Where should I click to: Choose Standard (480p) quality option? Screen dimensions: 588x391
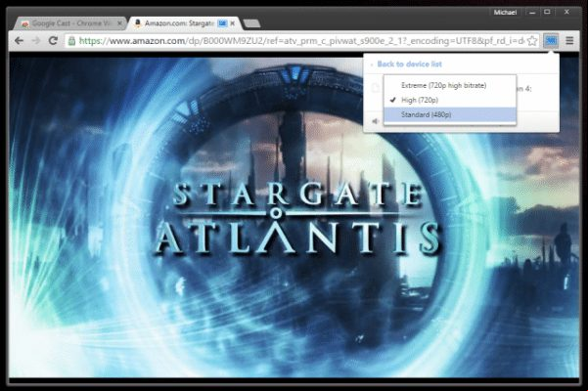pos(450,114)
